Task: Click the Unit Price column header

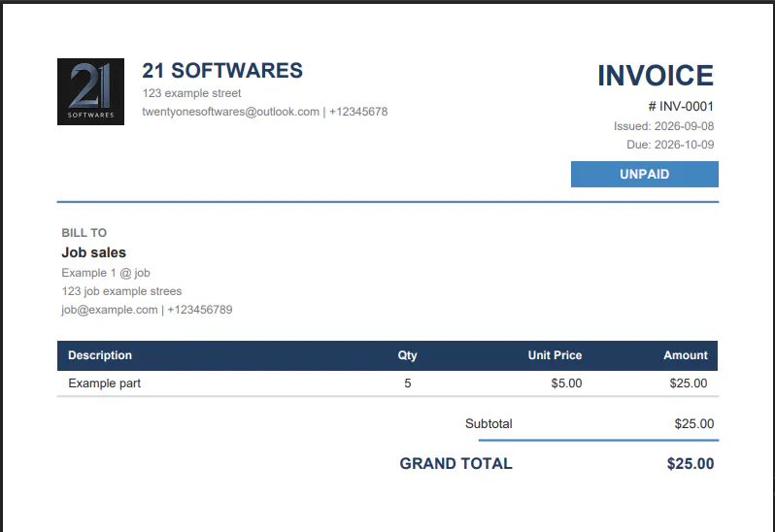Action: pyautogui.click(x=556, y=355)
